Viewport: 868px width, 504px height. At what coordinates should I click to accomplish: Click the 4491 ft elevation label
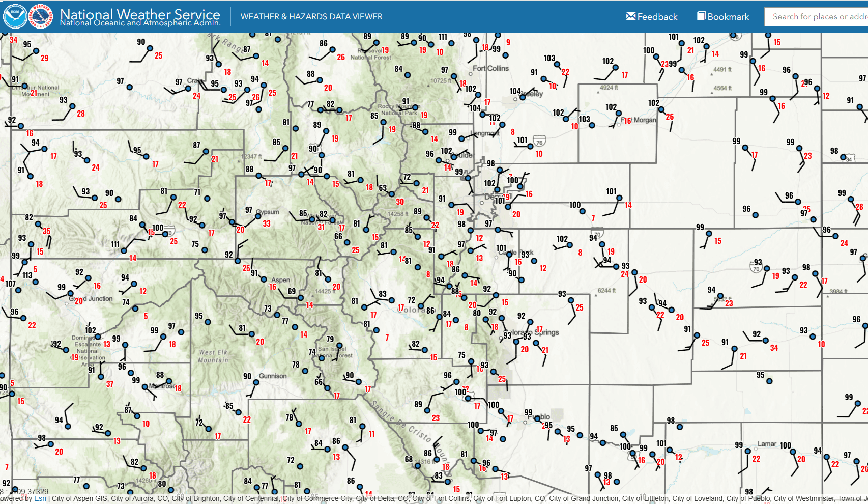(722, 70)
